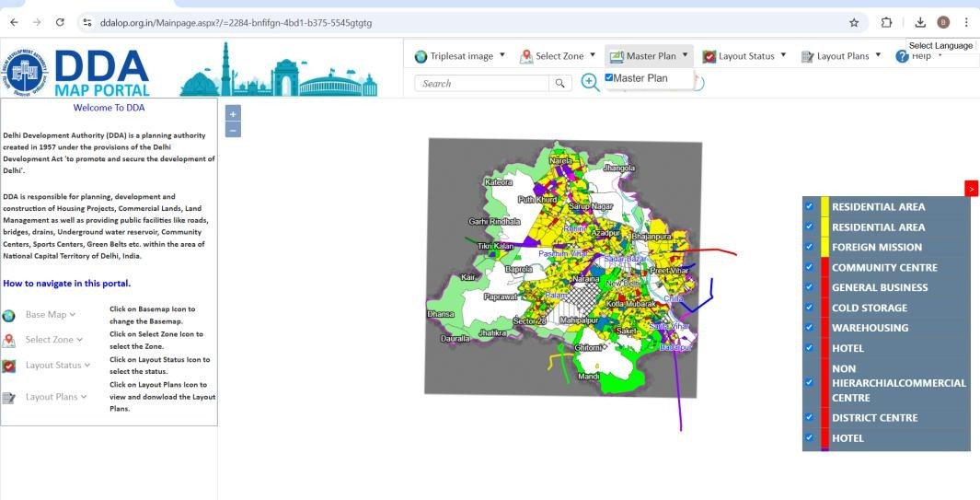Click the red swatch beside COMMUNITY CENTRE
Screen dimensions: 980x500
(824, 267)
